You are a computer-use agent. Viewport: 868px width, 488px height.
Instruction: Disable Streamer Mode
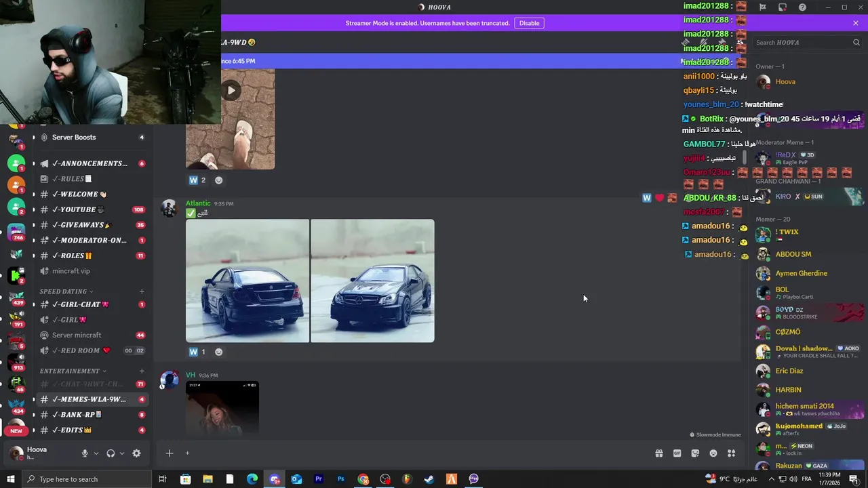point(529,23)
